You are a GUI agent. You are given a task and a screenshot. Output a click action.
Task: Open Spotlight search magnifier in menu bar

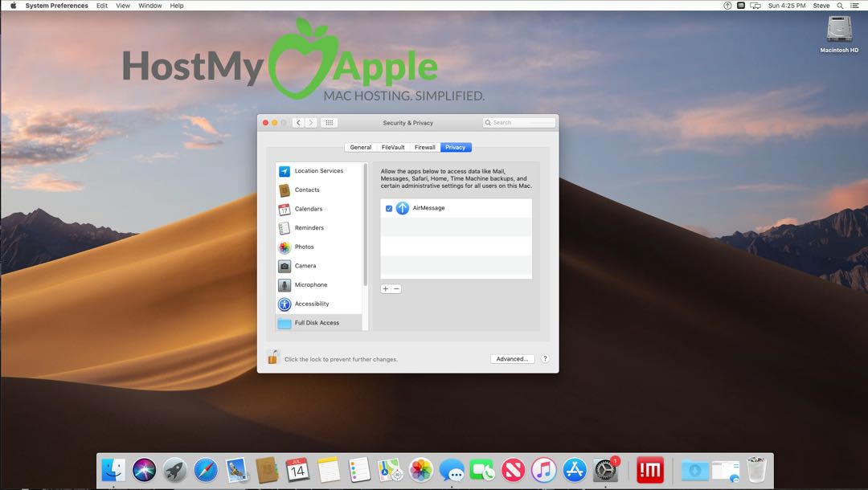(x=840, y=6)
